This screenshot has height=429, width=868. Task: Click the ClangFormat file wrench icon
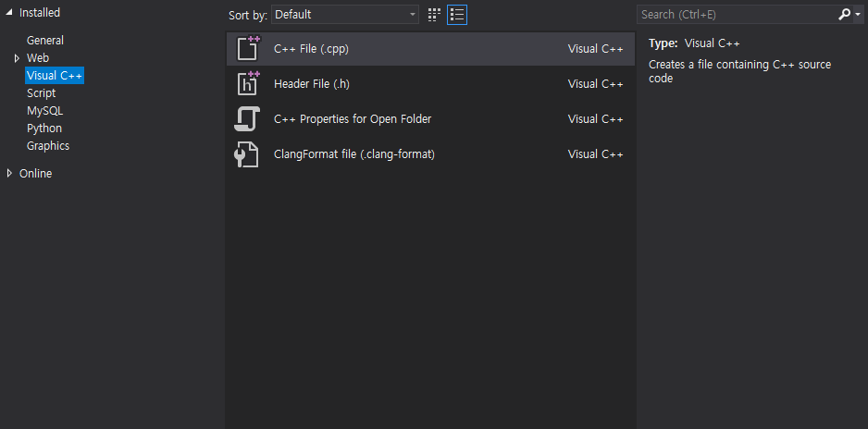[x=246, y=154]
